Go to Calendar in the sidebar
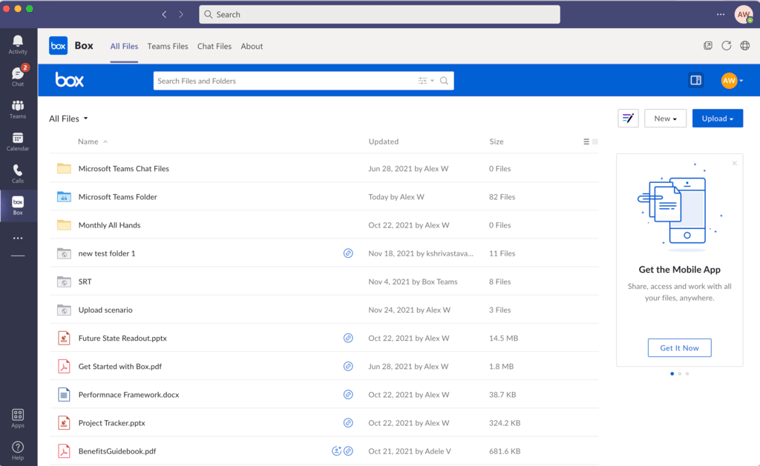 pyautogui.click(x=18, y=141)
